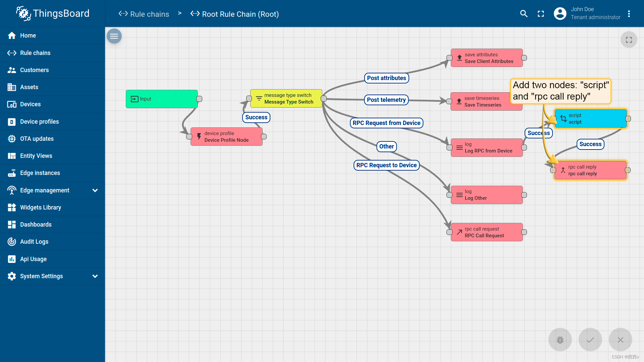
Task: Open Device profiles in the sidebar
Action: click(x=39, y=122)
